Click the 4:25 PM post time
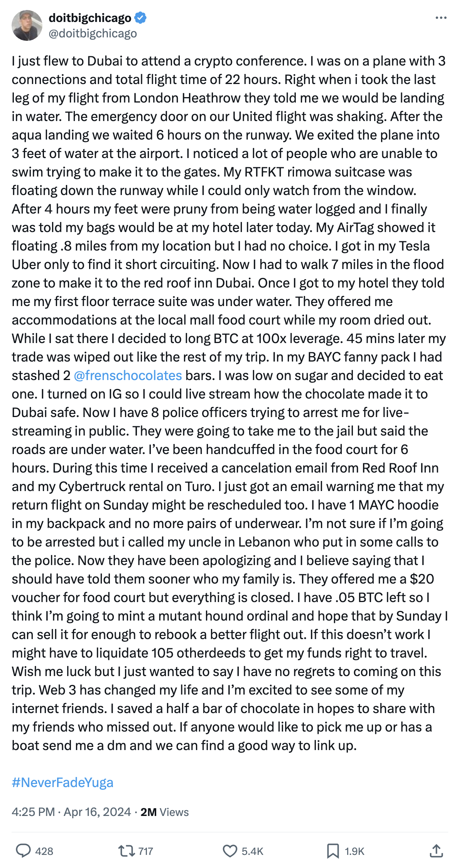This screenshot has width=459, height=868. 33,812
